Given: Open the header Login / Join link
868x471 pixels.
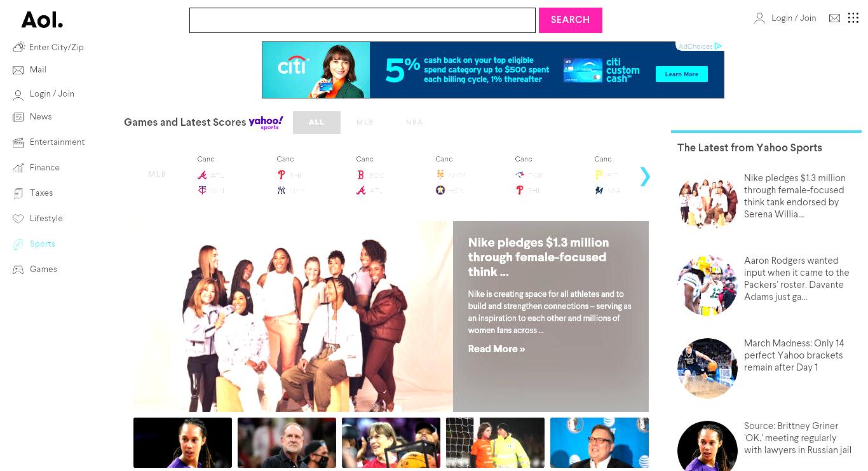Looking at the screenshot, I should click(794, 18).
